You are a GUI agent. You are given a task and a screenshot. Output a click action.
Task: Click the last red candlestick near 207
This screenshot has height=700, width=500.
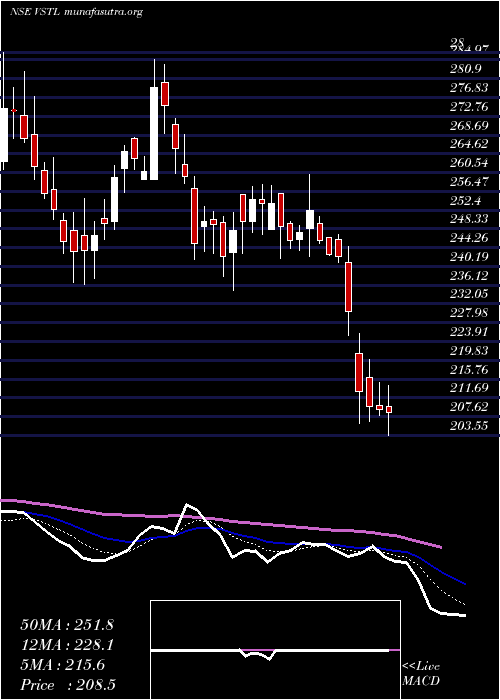click(389, 409)
